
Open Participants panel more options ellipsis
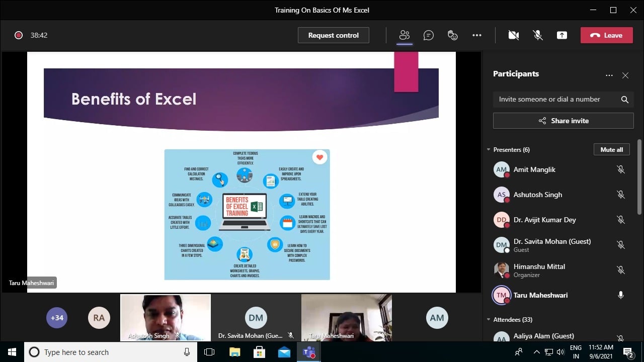tap(609, 75)
